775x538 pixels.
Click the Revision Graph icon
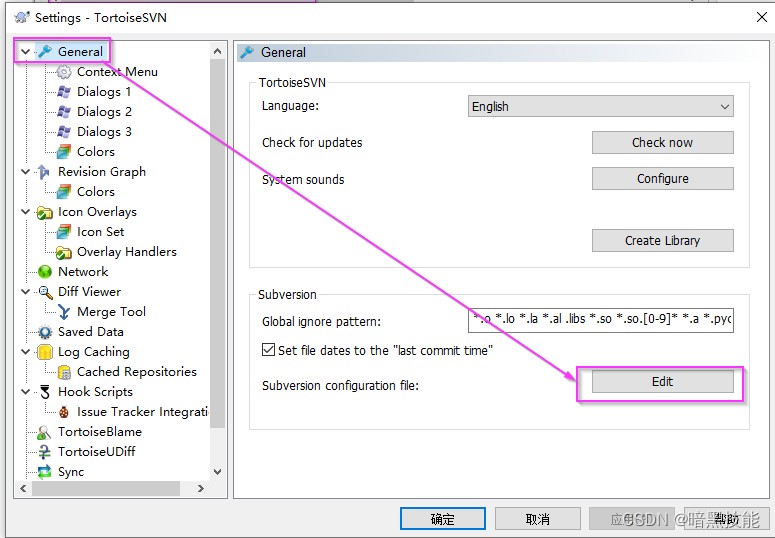(x=44, y=172)
